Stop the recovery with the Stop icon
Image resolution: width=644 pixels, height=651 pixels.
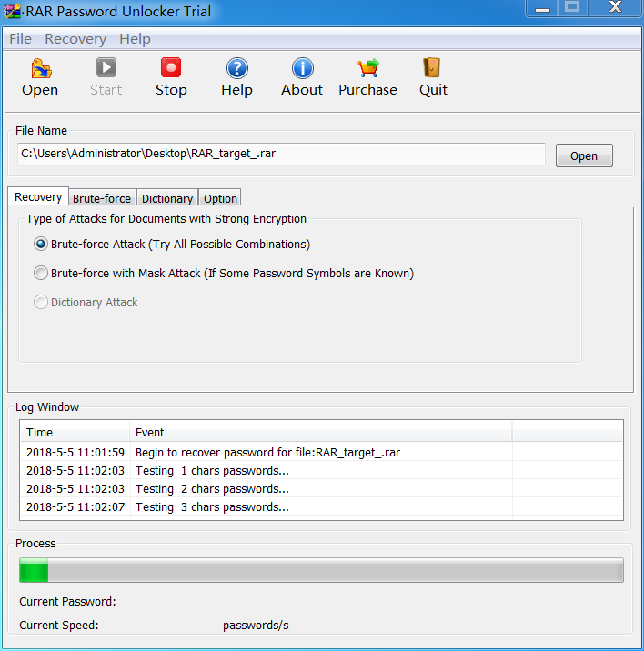pyautogui.click(x=171, y=67)
